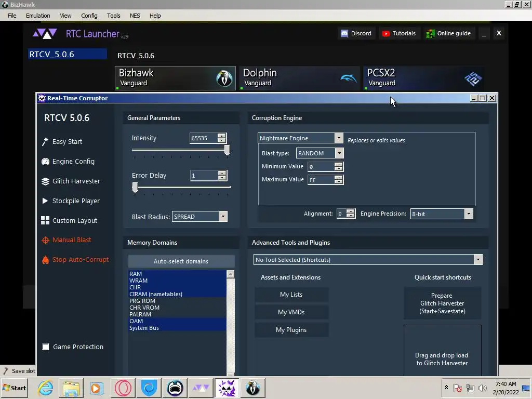Open the Config menu
Viewport: 532px width, 399px height.
[x=89, y=16]
